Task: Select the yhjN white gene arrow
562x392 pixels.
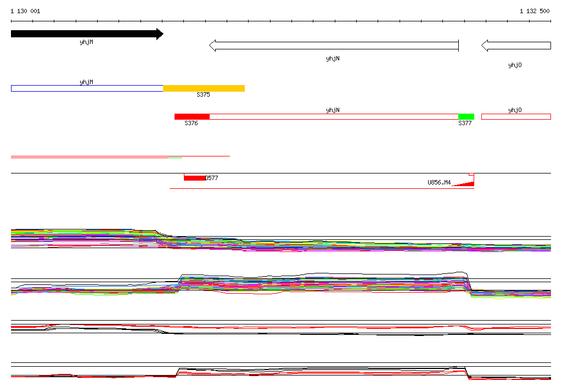Action: 334,46
